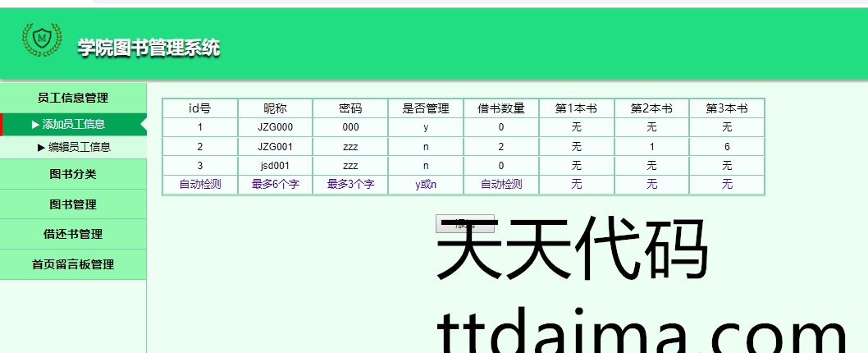
Task: Click the 最多6个字 nickname input field
Action: [x=275, y=185]
